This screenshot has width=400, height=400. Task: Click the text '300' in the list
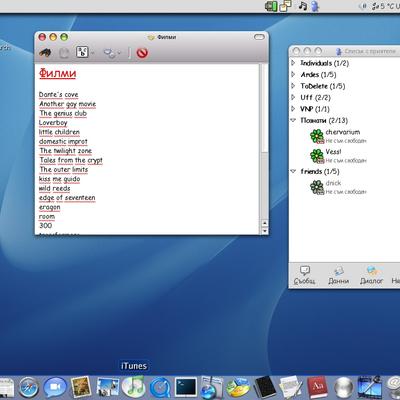click(x=46, y=225)
